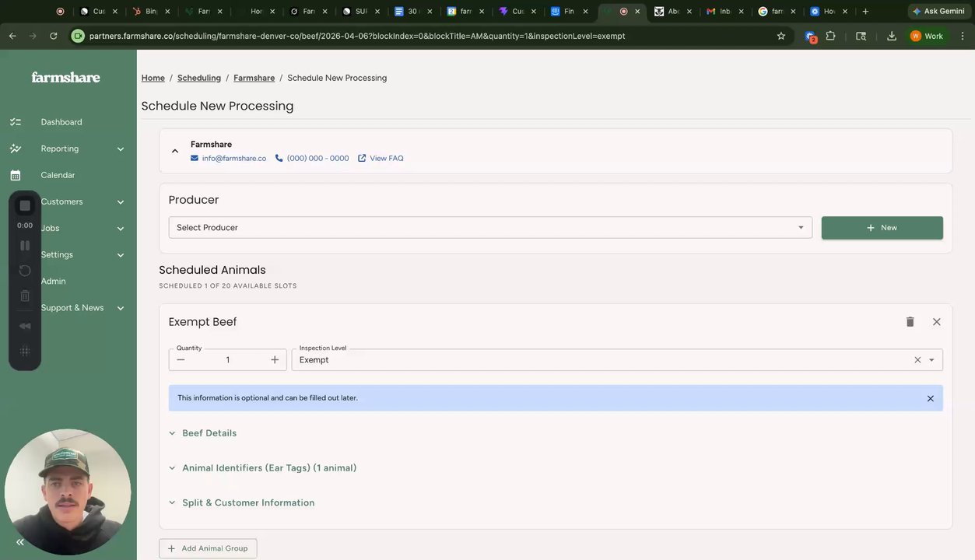Open Dashboard checklist icon in sidebar
The image size is (975, 560).
pos(15,122)
